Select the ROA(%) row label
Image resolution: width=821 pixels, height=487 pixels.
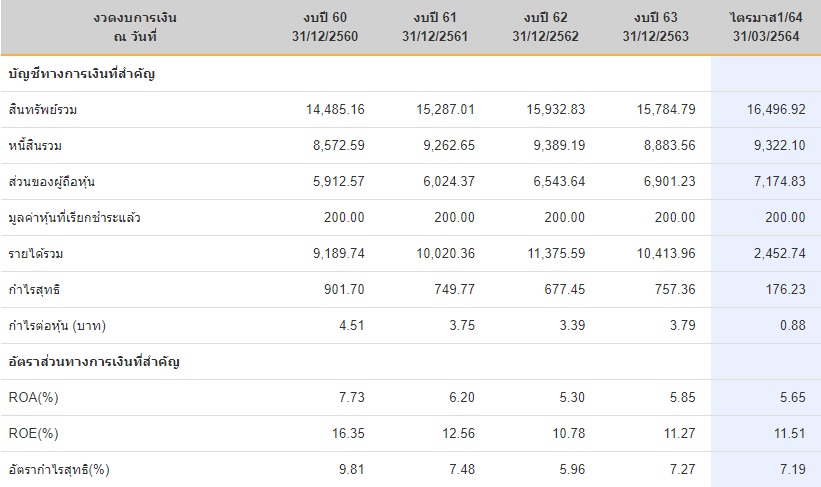coord(32,398)
